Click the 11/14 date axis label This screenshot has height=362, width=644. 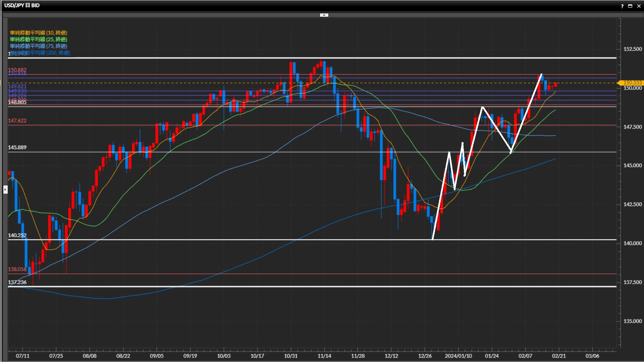point(324,356)
